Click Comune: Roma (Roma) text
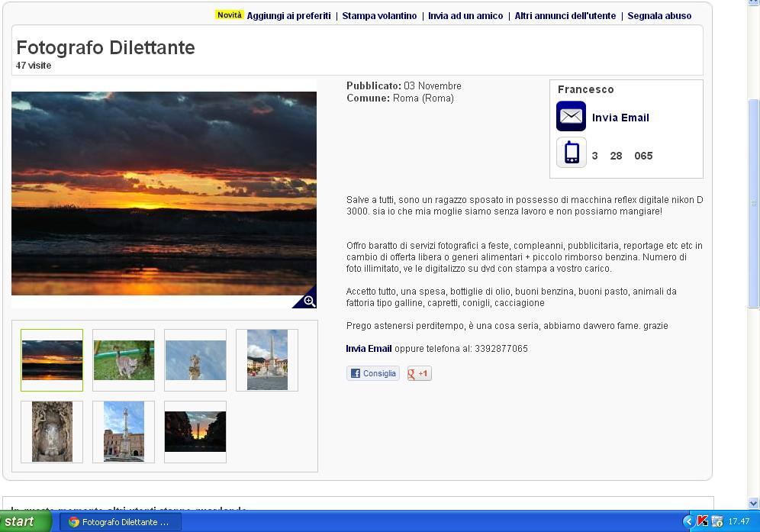Image resolution: width=760 pixels, height=532 pixels. [x=400, y=98]
